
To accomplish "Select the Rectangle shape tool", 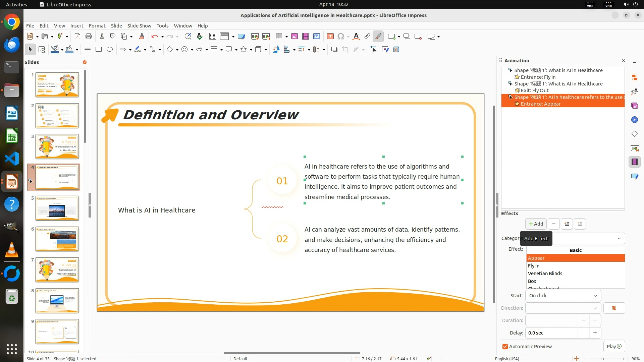I will tap(99, 50).
